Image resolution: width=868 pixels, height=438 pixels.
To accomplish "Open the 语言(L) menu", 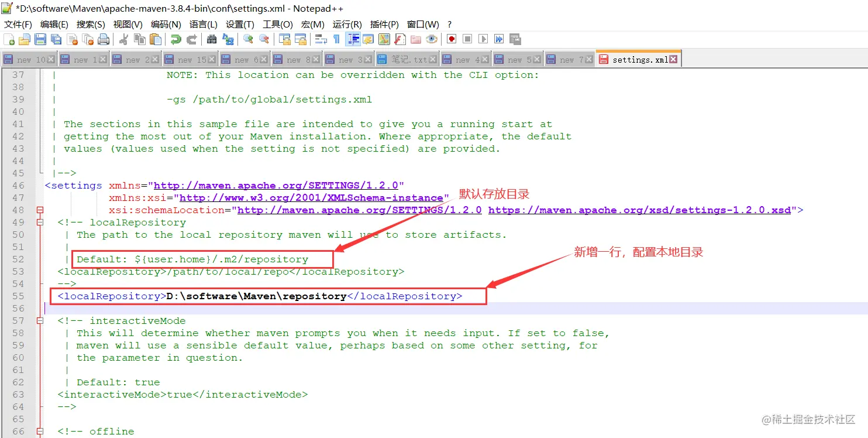I will tap(203, 24).
